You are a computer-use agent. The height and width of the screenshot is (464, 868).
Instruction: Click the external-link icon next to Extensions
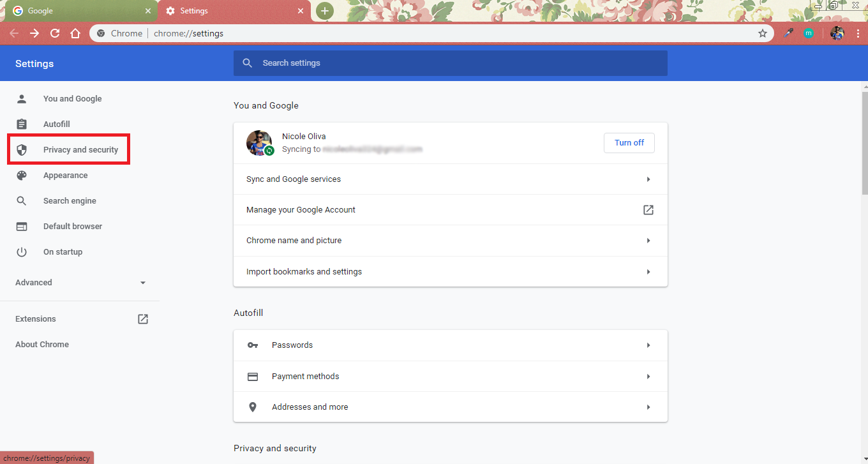(x=143, y=319)
